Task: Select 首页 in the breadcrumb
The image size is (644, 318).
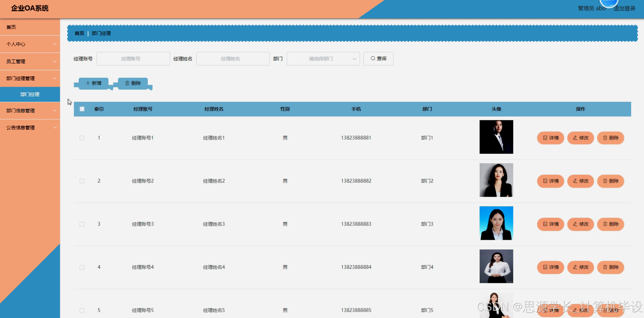Action: click(x=79, y=33)
